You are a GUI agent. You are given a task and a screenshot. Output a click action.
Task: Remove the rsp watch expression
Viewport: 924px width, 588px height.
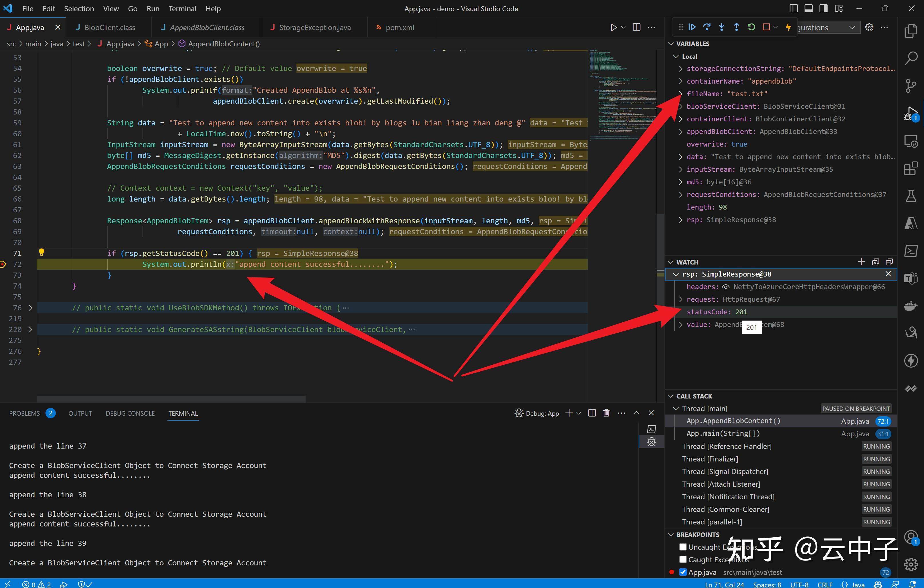click(x=888, y=274)
